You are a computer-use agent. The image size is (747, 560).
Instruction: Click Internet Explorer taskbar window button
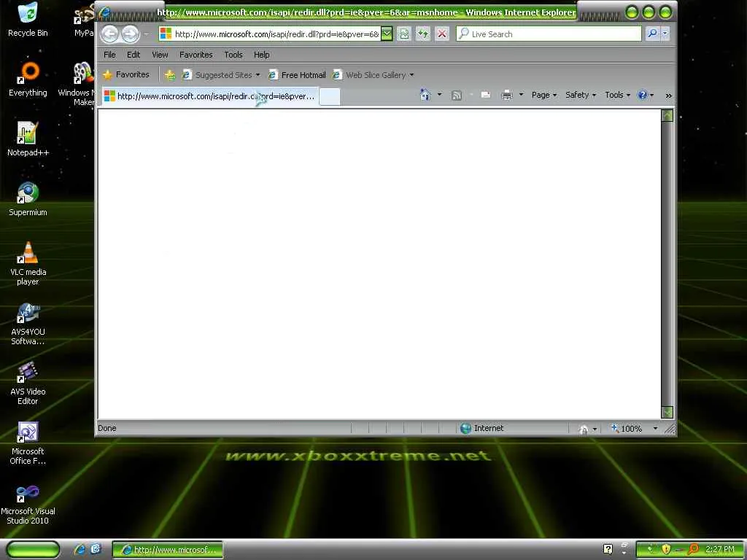click(x=168, y=550)
